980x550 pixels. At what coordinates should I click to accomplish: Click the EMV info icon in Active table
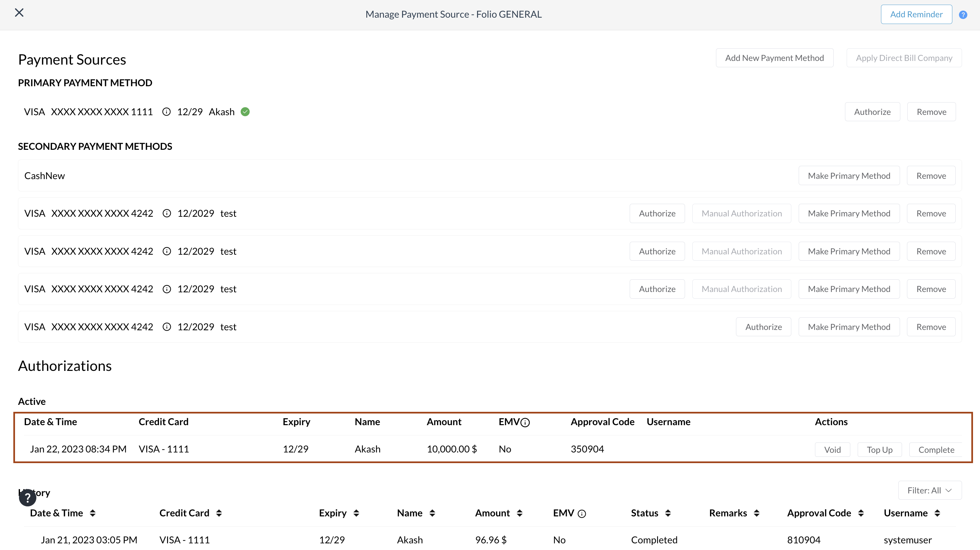point(525,423)
